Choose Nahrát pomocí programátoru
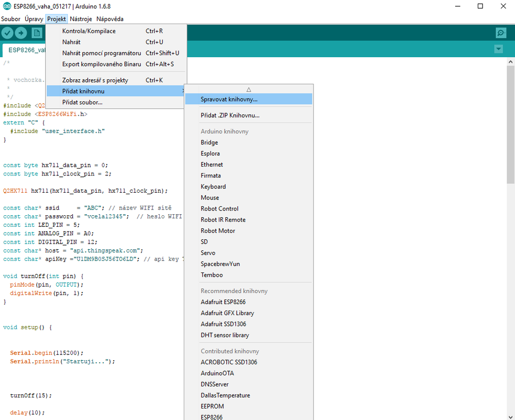 [x=116, y=53]
